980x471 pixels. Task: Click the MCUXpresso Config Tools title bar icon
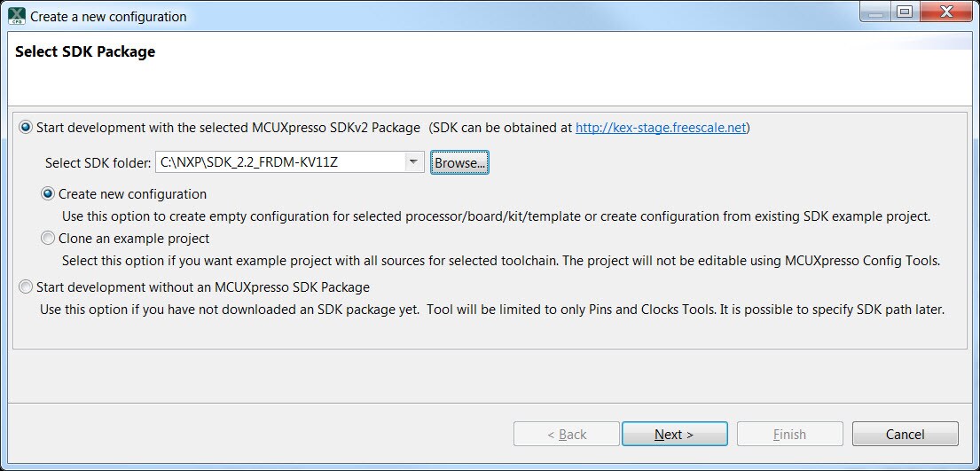pos(17,16)
